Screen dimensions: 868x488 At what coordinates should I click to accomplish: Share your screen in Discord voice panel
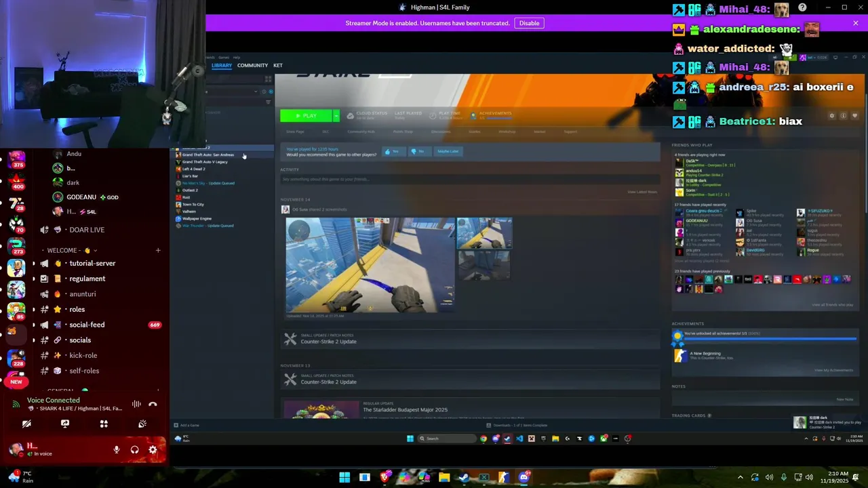tap(65, 424)
